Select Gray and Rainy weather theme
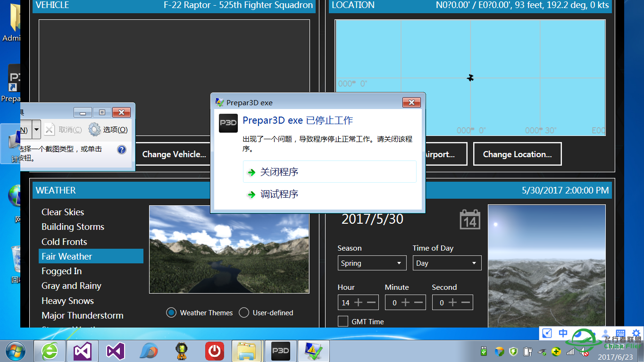Image resolution: width=644 pixels, height=362 pixels. coord(71,286)
